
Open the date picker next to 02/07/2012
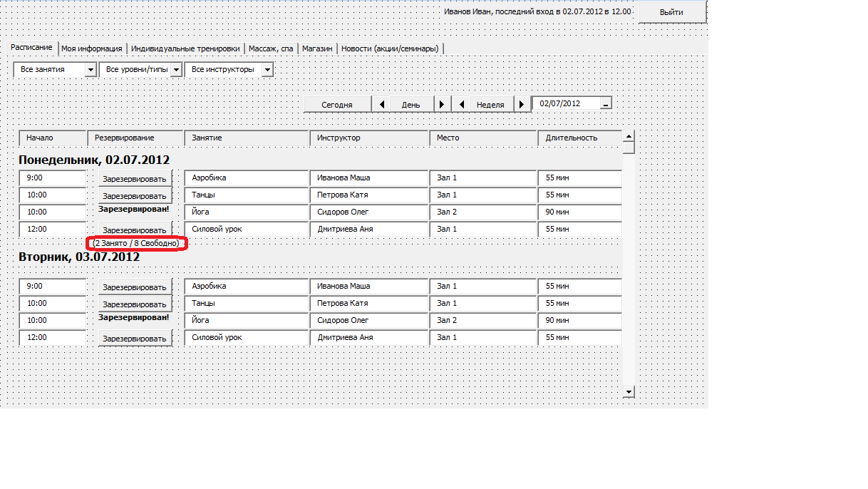point(605,104)
